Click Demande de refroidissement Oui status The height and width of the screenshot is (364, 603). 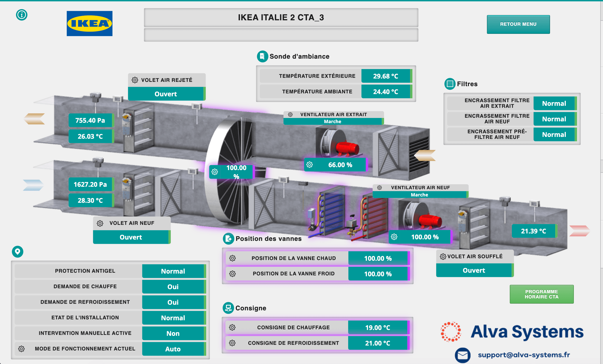click(174, 302)
